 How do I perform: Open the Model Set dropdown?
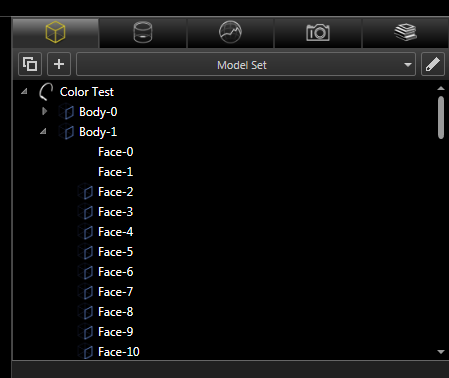(246, 64)
